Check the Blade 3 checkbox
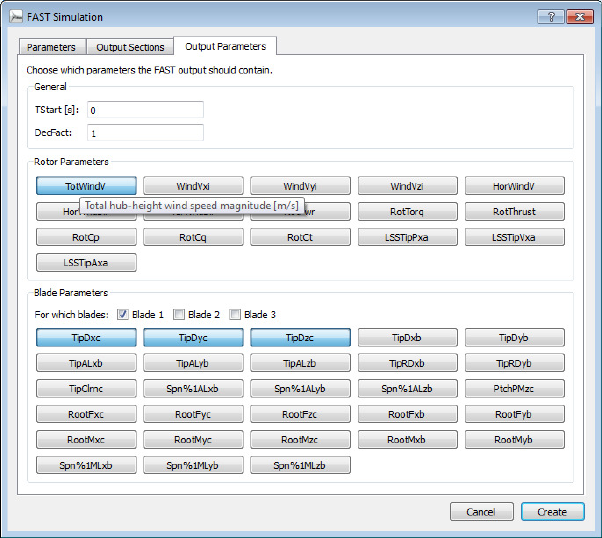 pos(235,315)
